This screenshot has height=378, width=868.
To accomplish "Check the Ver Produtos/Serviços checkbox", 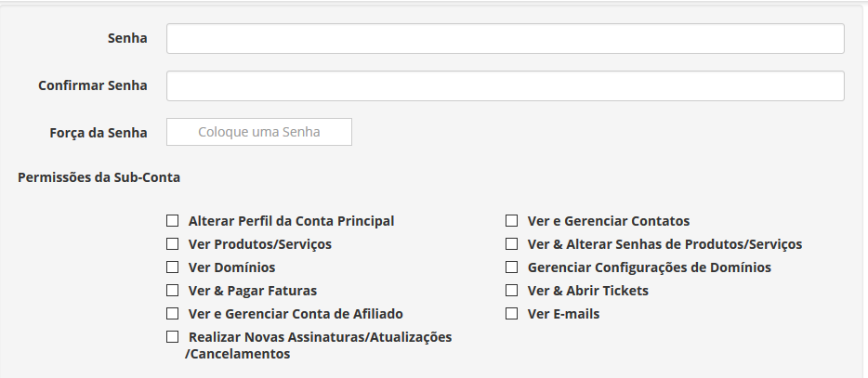I will (x=172, y=244).
